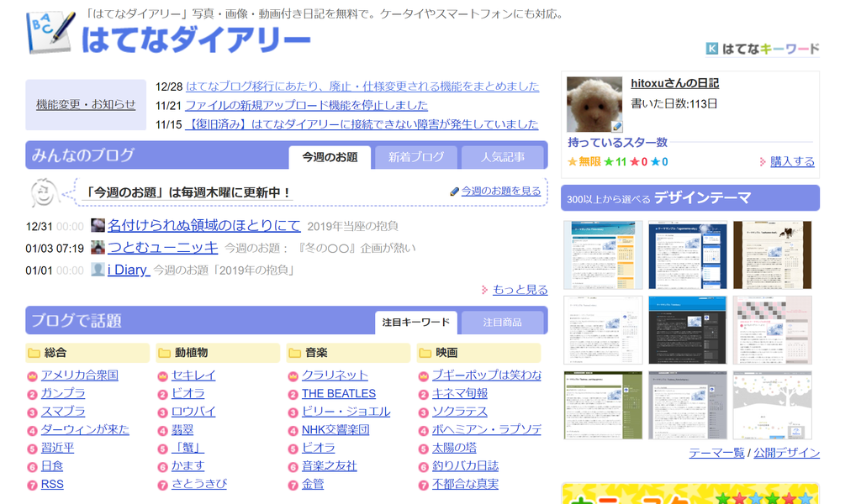This screenshot has height=504, width=861.
Task: Click arrow icon beside もっと見る
Action: pyautogui.click(x=485, y=290)
